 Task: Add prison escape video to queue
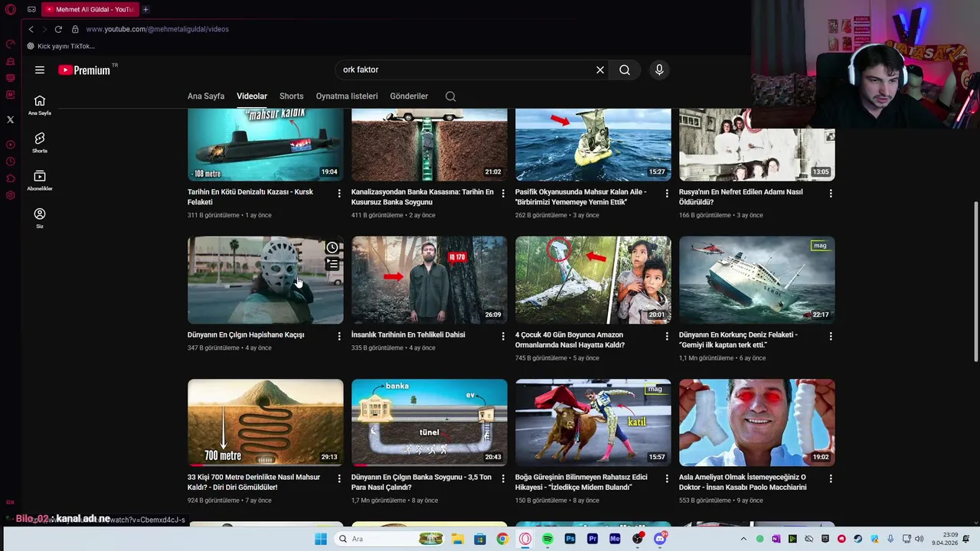point(332,264)
